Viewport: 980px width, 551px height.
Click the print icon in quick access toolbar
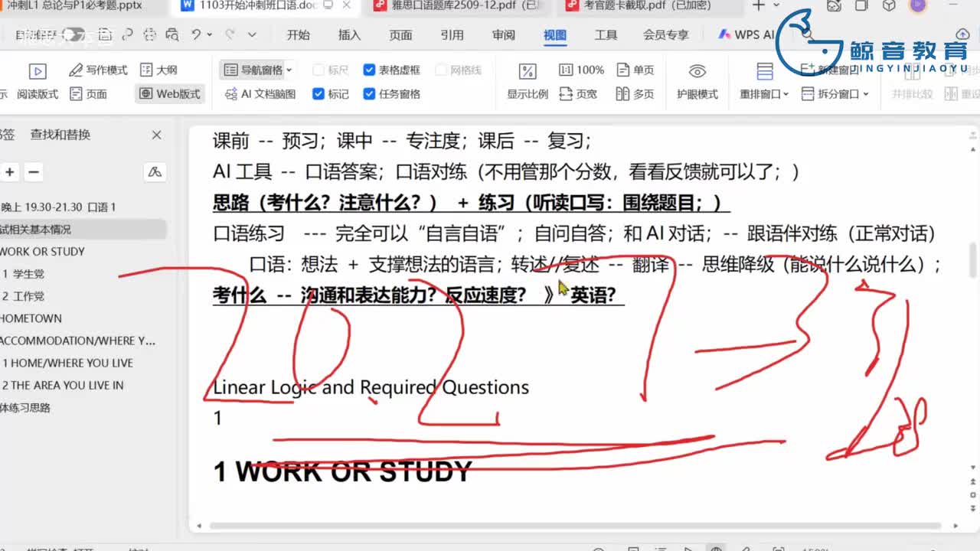150,34
